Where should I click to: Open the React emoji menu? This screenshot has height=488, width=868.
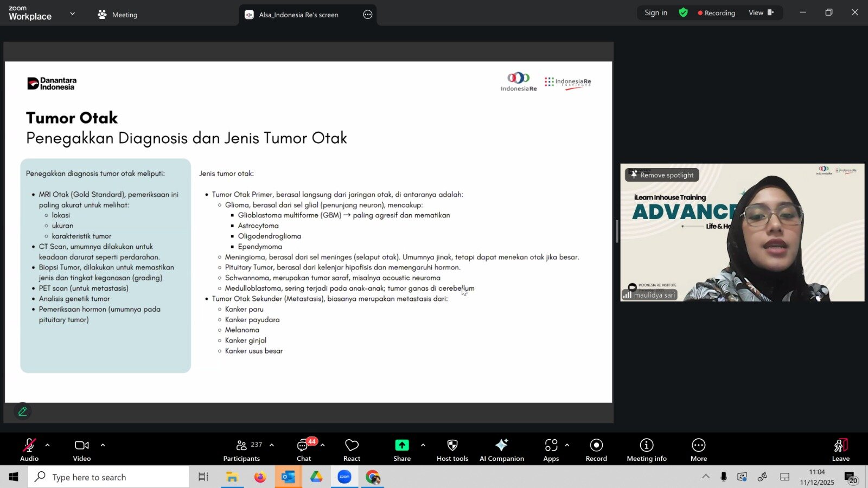pyautogui.click(x=352, y=450)
